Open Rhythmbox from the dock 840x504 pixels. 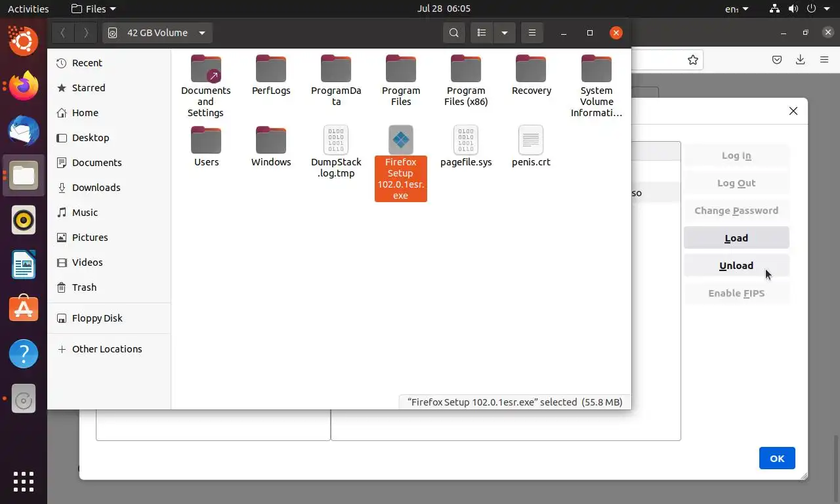(x=24, y=220)
